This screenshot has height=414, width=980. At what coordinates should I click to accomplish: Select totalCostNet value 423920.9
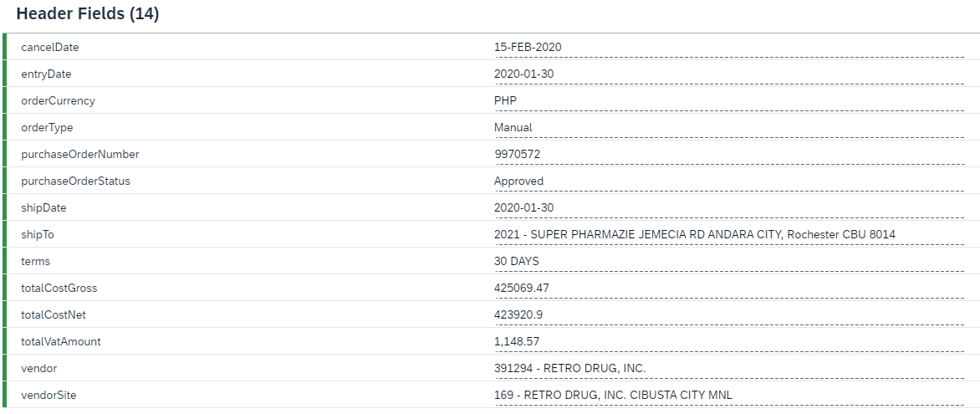729,316
